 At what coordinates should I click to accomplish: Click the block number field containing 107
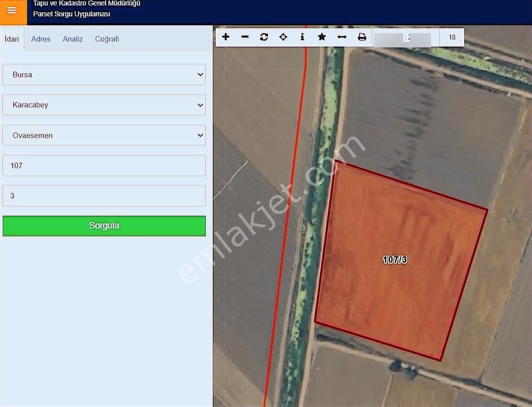pos(104,166)
